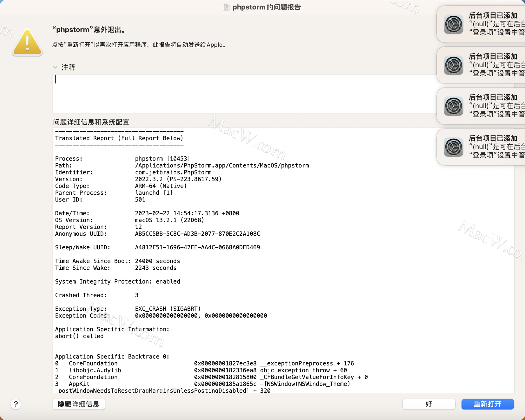The image size is (525, 420).
Task: Click backtrace entry '__exceptionPreprocess + 176'
Action: [x=307, y=364]
